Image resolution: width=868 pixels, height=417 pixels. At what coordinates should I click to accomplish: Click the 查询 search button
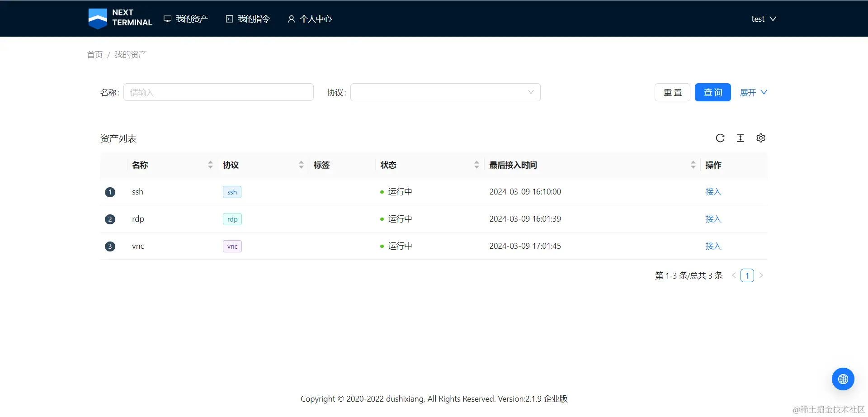[713, 92]
